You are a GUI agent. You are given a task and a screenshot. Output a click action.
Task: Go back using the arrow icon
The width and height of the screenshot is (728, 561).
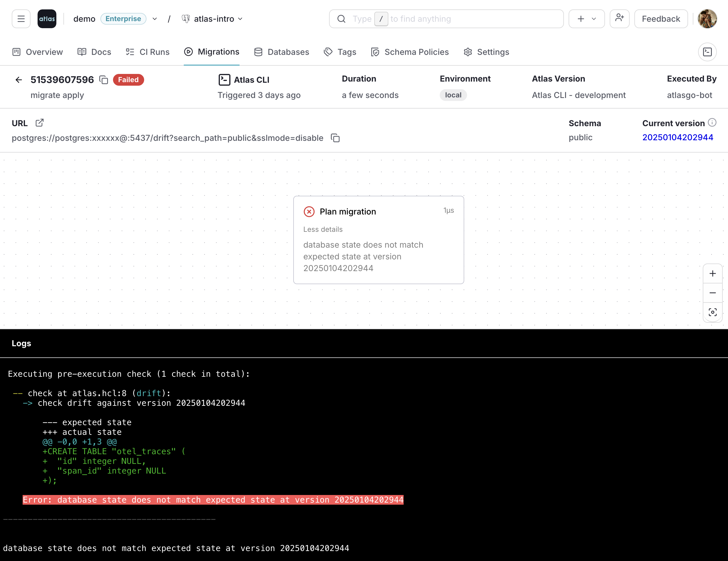pyautogui.click(x=18, y=80)
